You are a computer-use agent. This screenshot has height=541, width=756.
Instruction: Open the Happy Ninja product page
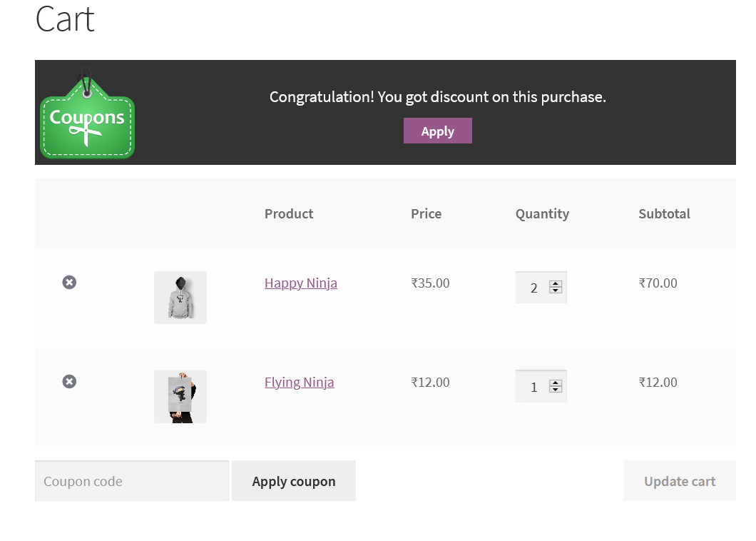[x=300, y=283]
